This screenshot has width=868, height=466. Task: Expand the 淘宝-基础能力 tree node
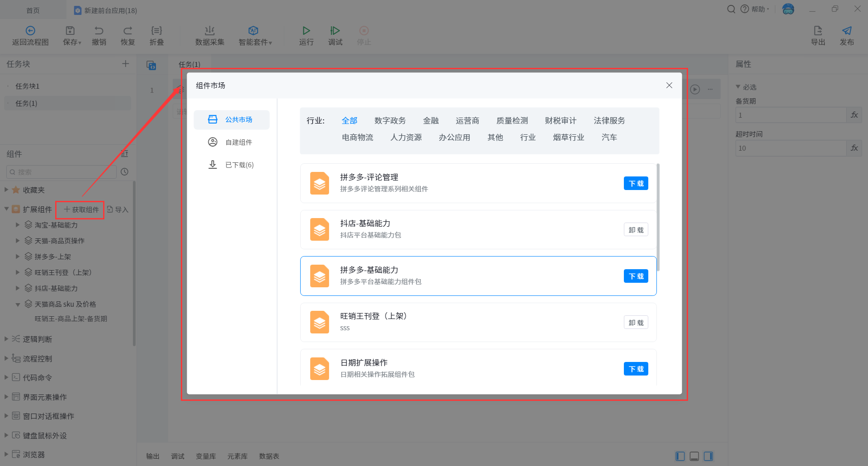tap(18, 225)
